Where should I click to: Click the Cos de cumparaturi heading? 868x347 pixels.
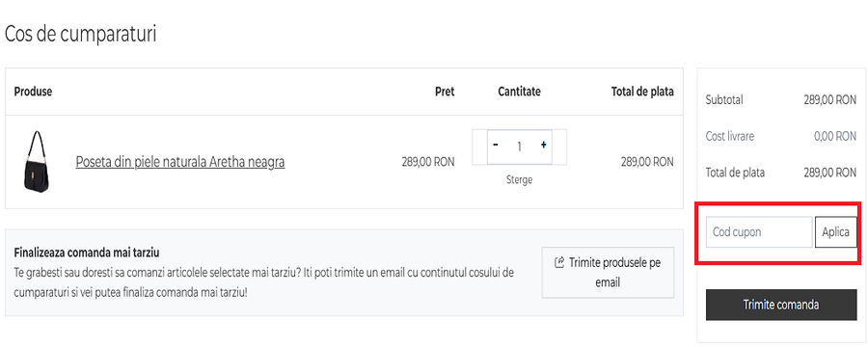[81, 34]
